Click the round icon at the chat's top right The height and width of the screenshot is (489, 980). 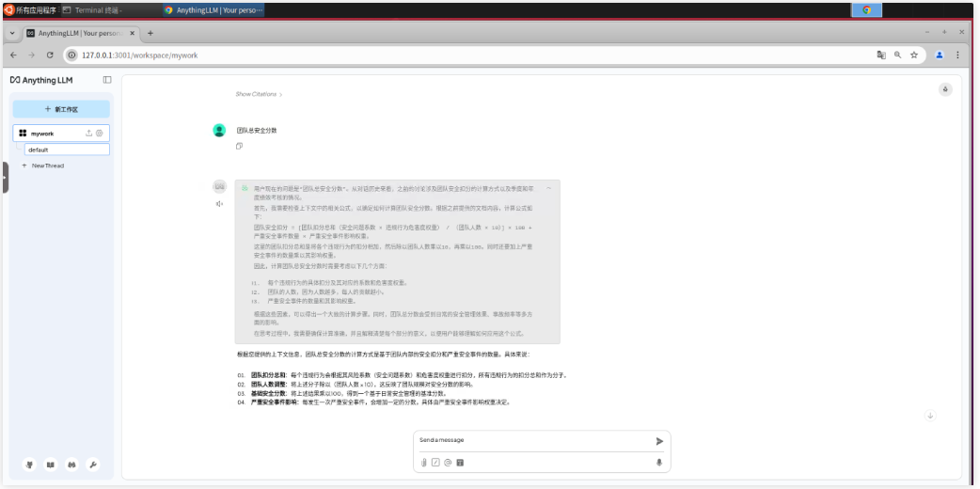tap(945, 89)
